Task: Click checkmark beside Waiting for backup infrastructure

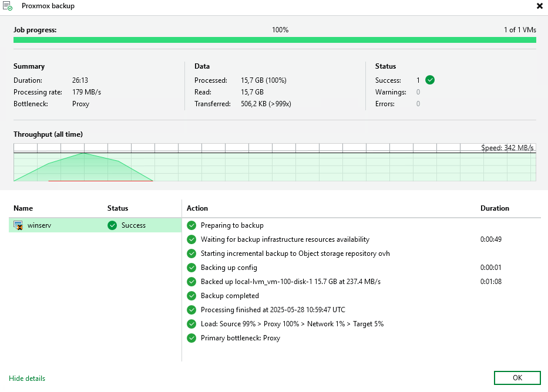Action: 191,239
